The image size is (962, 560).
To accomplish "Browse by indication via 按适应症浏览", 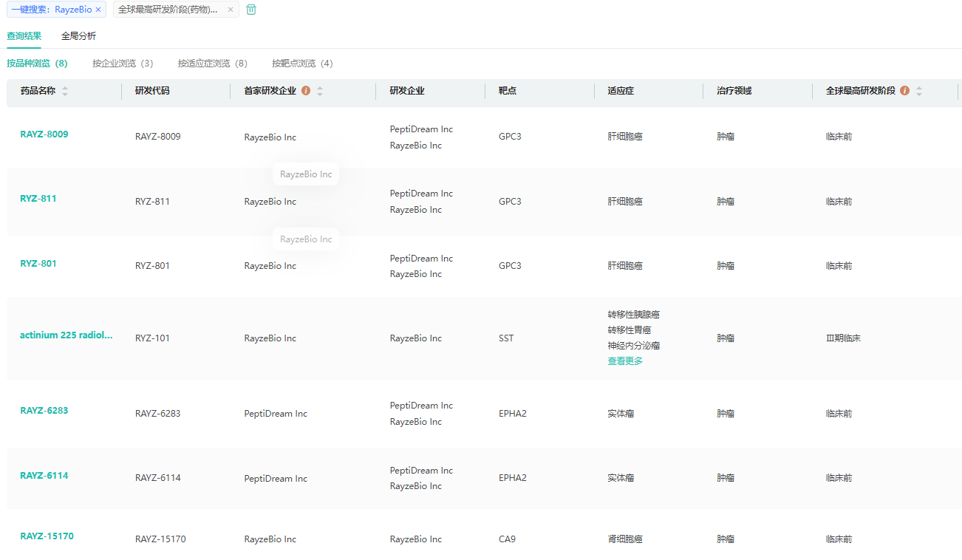I will (x=212, y=64).
